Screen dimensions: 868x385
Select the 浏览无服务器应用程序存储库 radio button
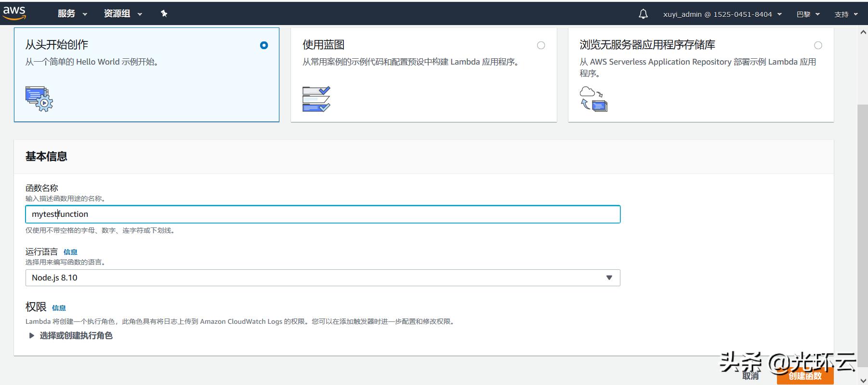pos(818,45)
